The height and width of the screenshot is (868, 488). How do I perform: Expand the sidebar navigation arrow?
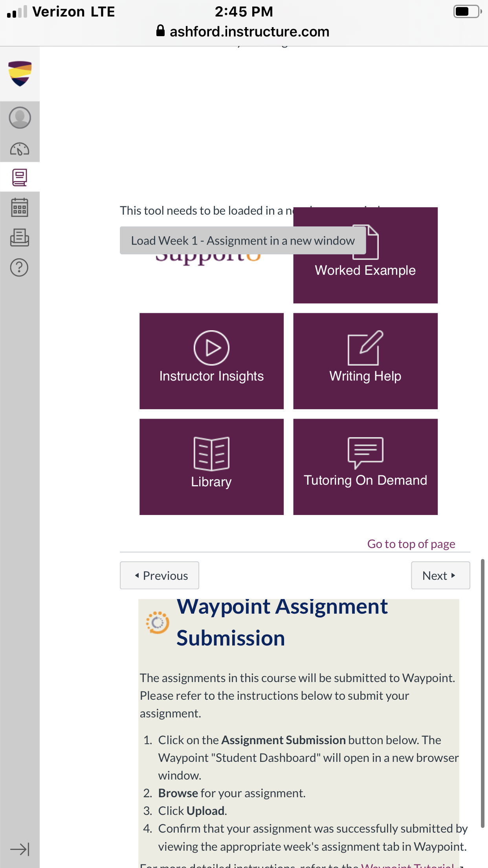point(20,849)
